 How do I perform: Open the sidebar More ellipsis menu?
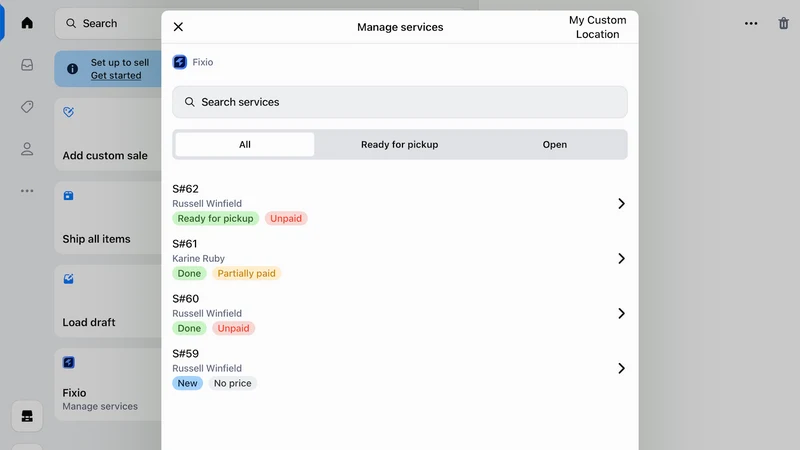pos(27,191)
